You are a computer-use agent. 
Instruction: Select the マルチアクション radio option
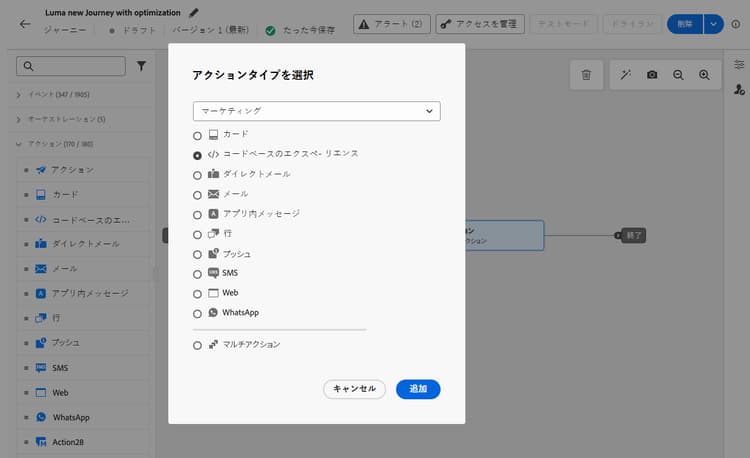point(197,345)
